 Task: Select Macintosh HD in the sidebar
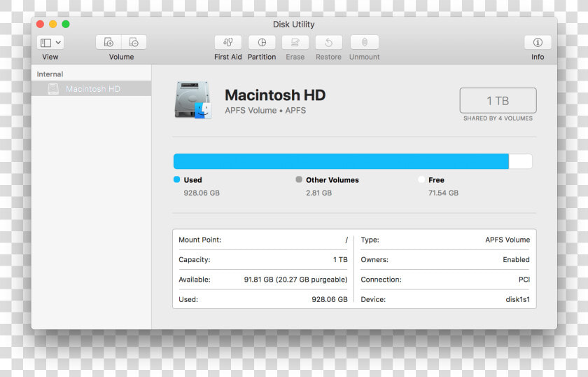[92, 89]
